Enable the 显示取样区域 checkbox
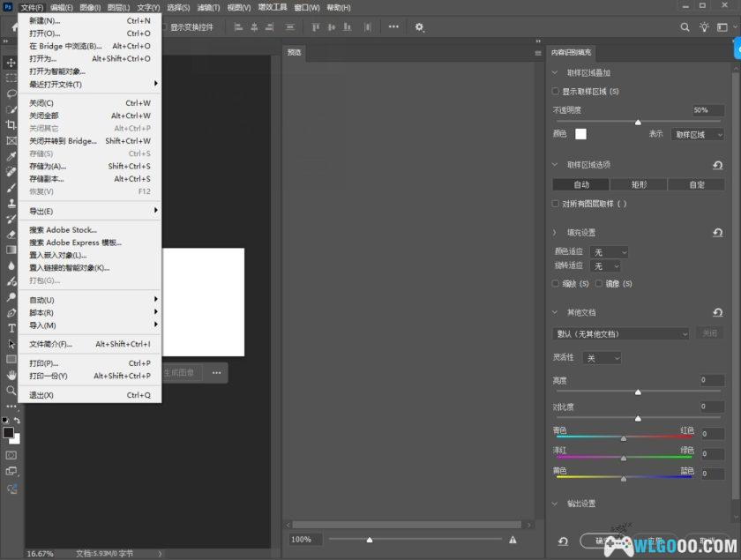Screen dimensions: 741x560 click(x=554, y=90)
